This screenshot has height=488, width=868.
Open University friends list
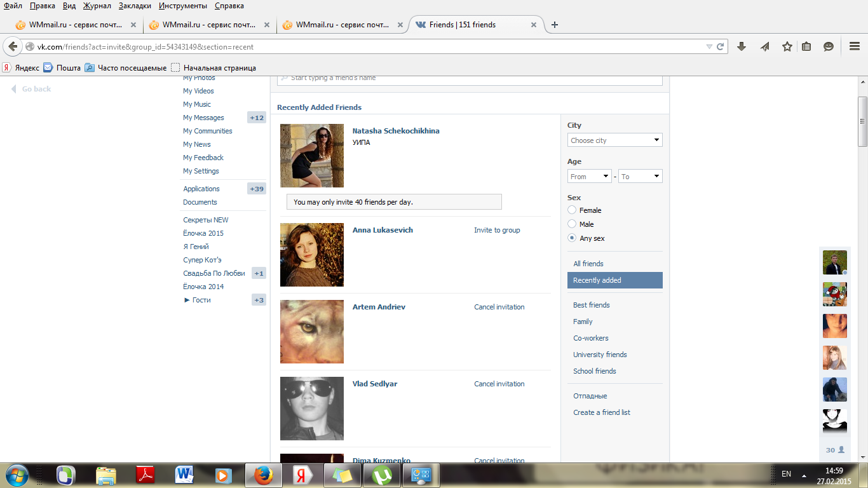click(600, 355)
